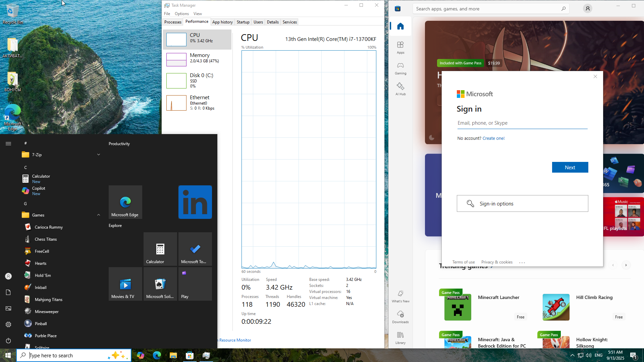Open Library in Microsoft Store sidebar

(400, 338)
